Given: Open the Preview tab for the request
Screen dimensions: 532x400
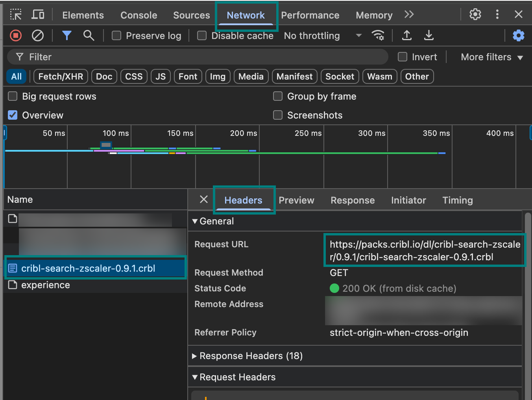Looking at the screenshot, I should click(x=296, y=200).
